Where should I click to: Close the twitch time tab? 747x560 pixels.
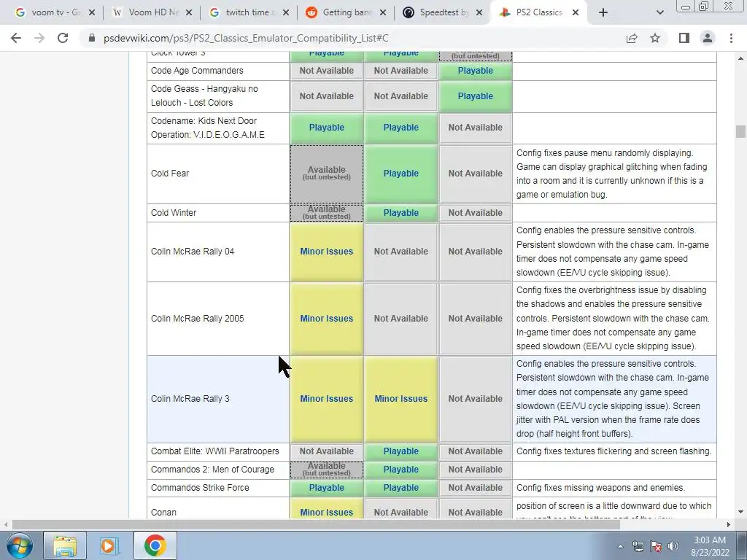286,13
